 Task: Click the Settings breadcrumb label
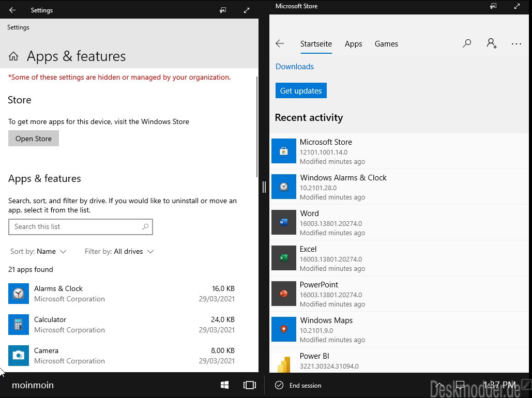point(18,27)
